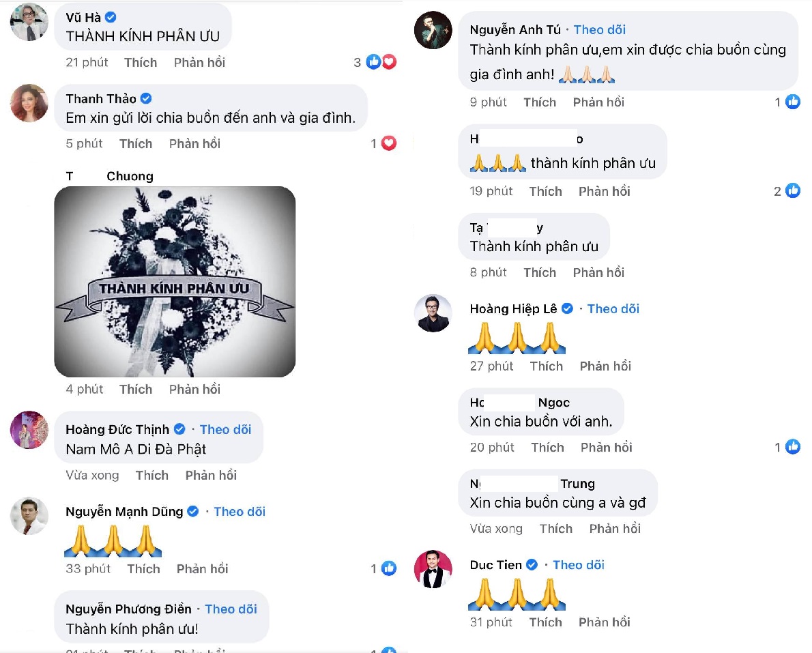Reply to Thanh Thảo's comment via Phản hồi

[x=194, y=143]
